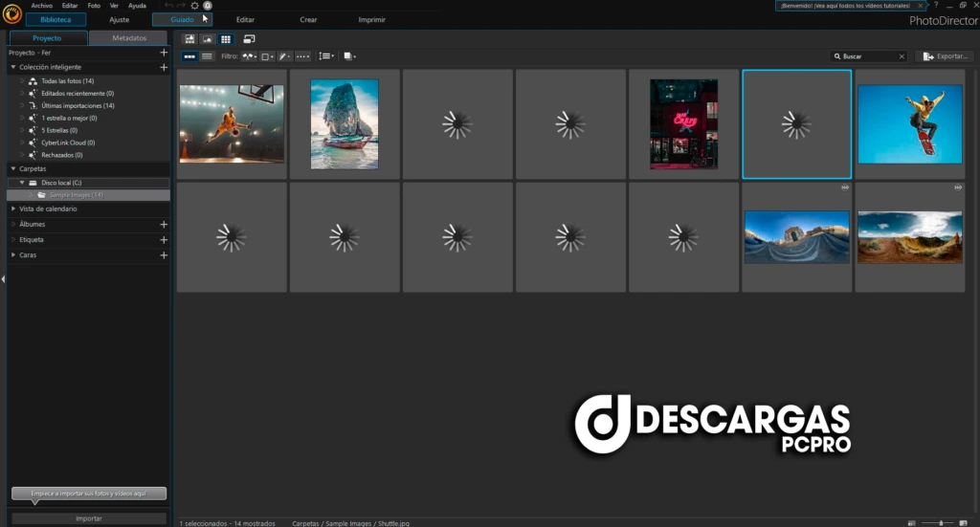
Task: Collapse the Colección inteligente section
Action: tap(12, 68)
